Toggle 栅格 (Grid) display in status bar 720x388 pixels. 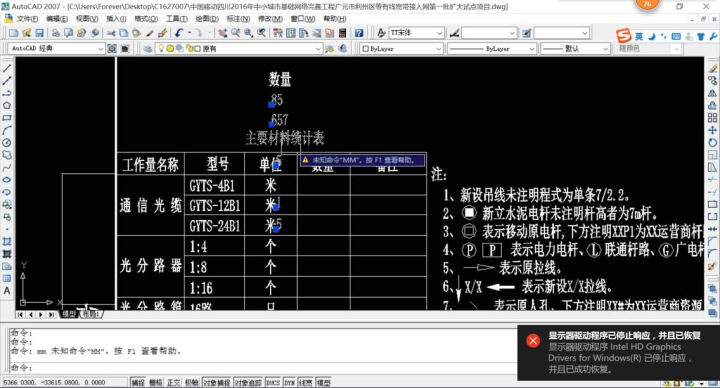pos(156,382)
